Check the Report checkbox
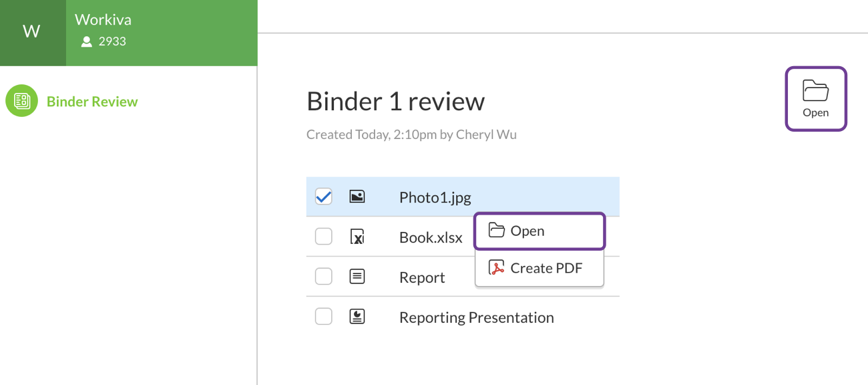This screenshot has height=385, width=868. [323, 276]
